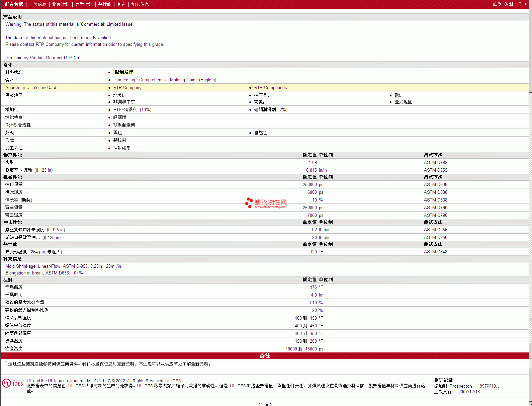Click the 注塑温度 row label
The height and width of the screenshot is (406, 532).
click(x=14, y=349)
